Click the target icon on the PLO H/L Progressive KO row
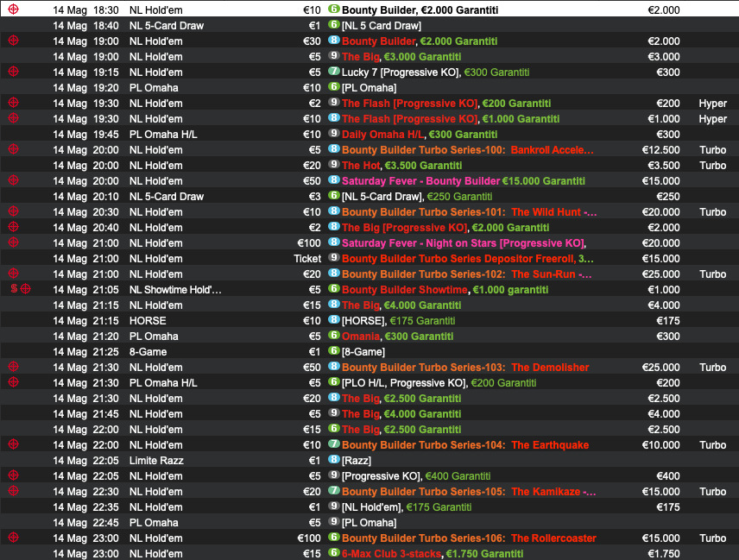This screenshot has height=560, width=739. pos(13,382)
